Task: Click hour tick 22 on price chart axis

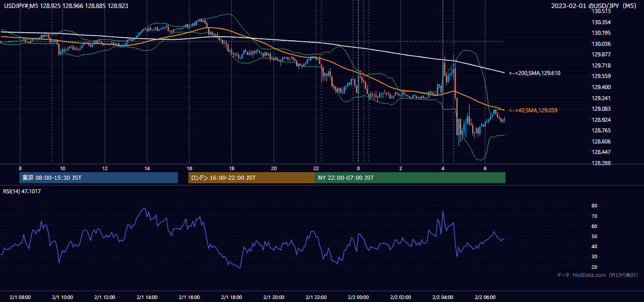Action: 316,168
